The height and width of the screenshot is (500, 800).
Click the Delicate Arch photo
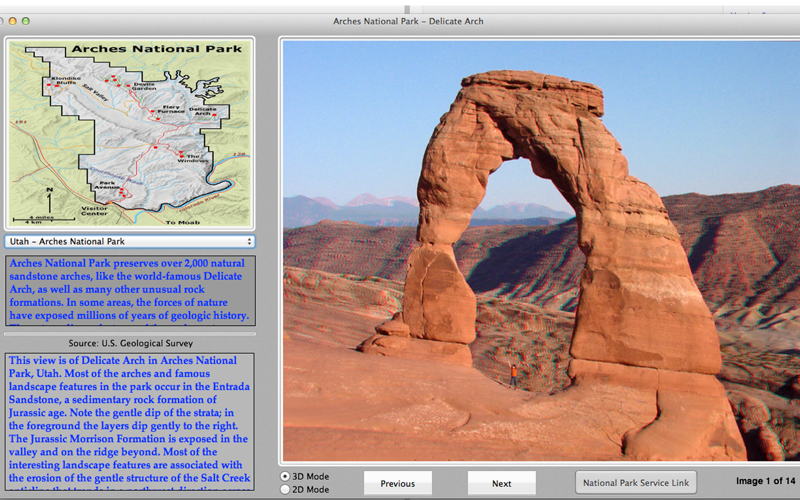(x=541, y=251)
